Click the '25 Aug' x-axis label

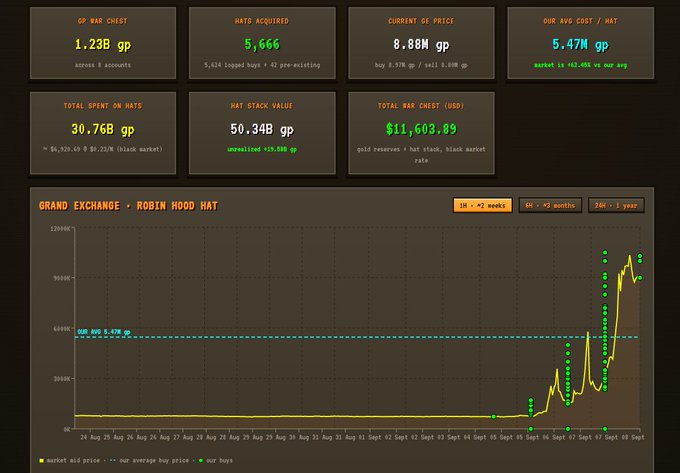click(x=113, y=437)
